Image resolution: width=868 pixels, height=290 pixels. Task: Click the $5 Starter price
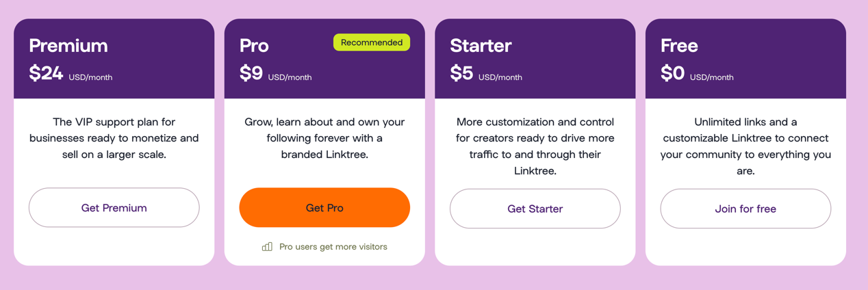[461, 73]
